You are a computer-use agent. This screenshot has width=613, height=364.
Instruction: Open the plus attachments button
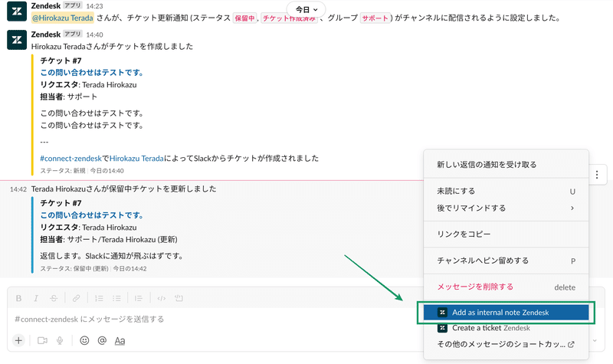[x=18, y=340]
